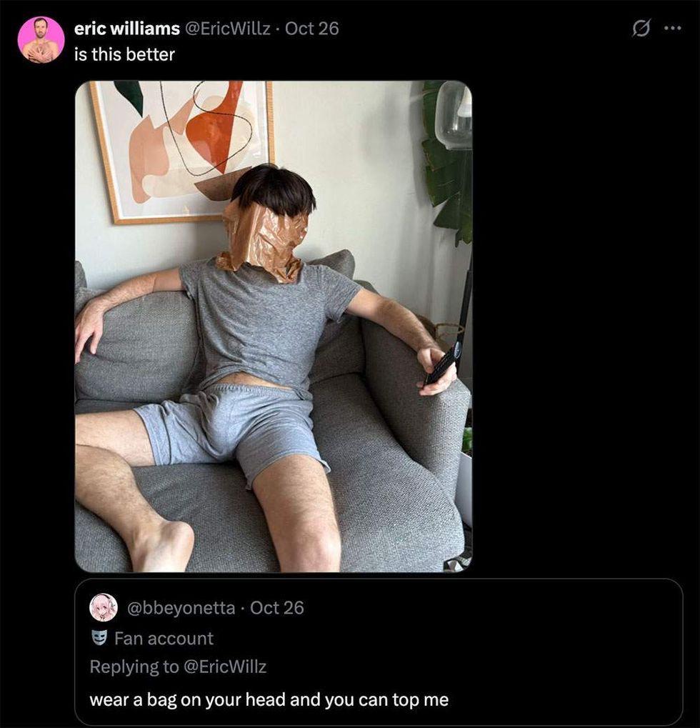Click the phone held in the photo
This screenshot has width=700, height=728.
(441, 367)
